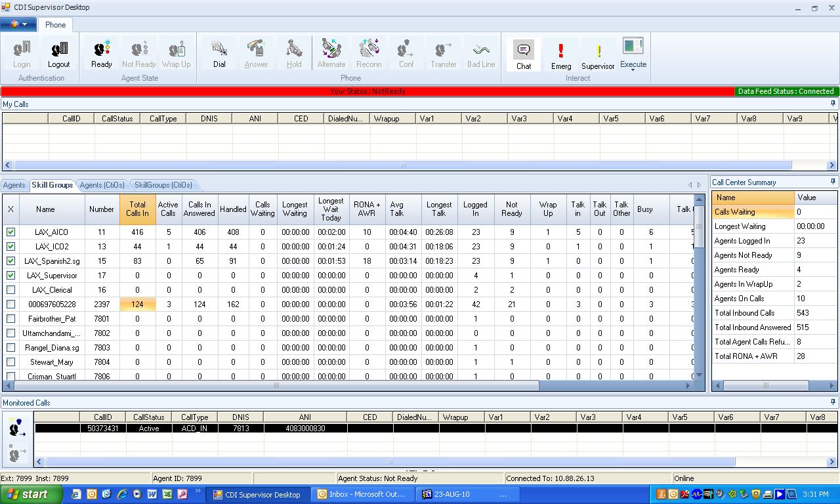Select the active monitored call 50373431
840x504 pixels.
coord(436,428)
